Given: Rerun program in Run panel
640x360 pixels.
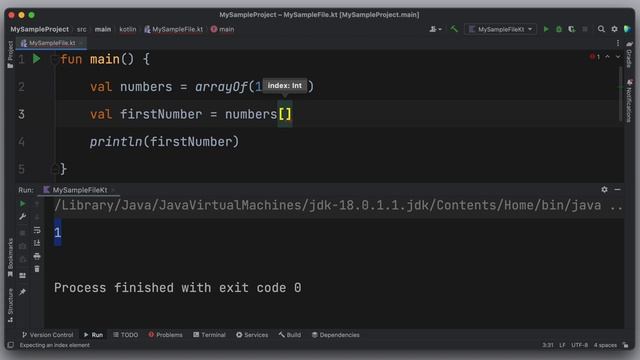Looking at the screenshot, I should tap(22, 203).
